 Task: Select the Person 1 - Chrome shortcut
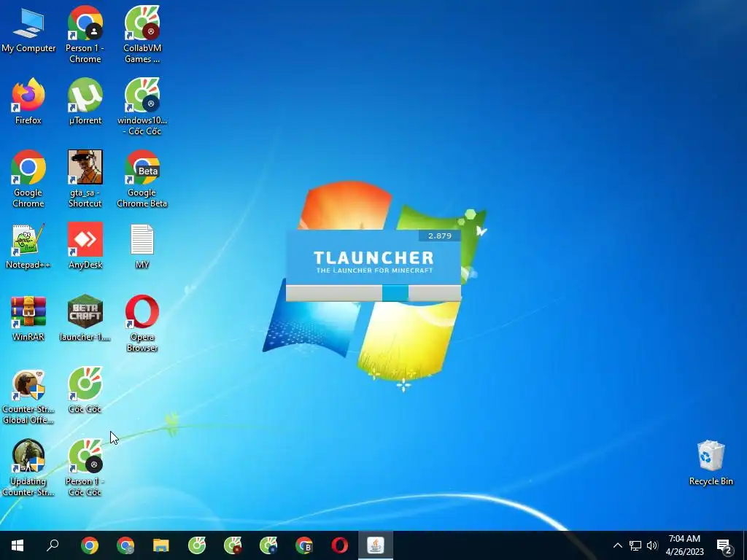[x=85, y=34]
